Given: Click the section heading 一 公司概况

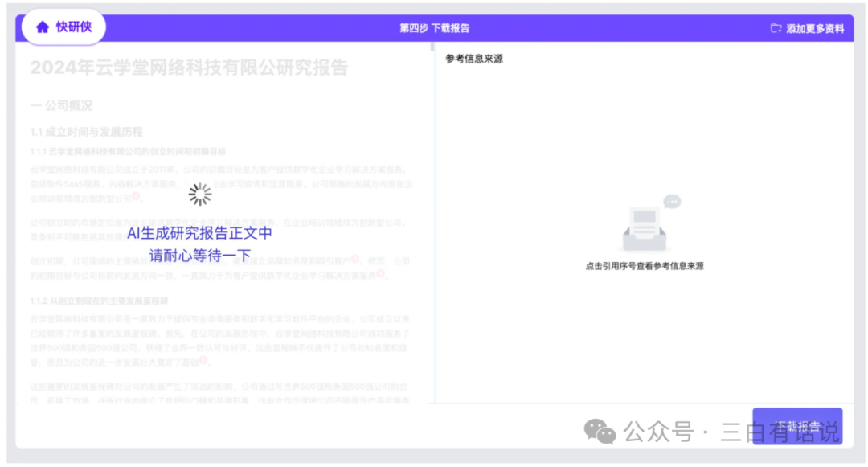Looking at the screenshot, I should 61,105.
